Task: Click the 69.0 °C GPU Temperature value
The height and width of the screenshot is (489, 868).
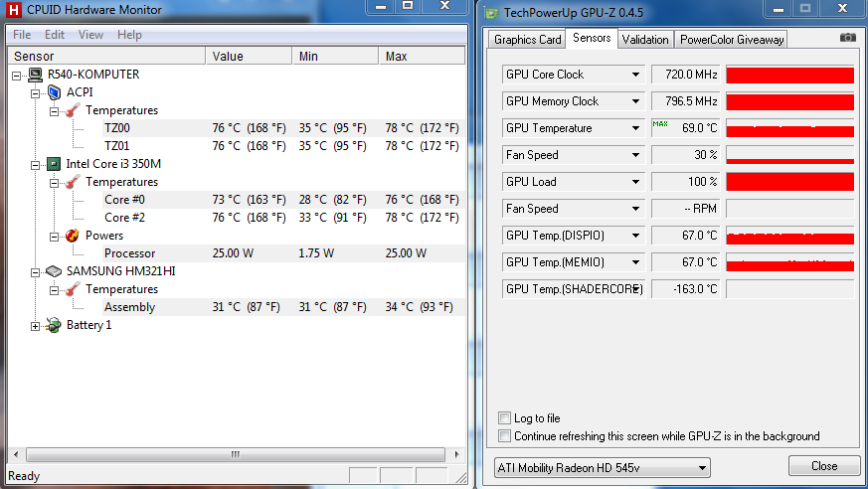Action: 686,128
